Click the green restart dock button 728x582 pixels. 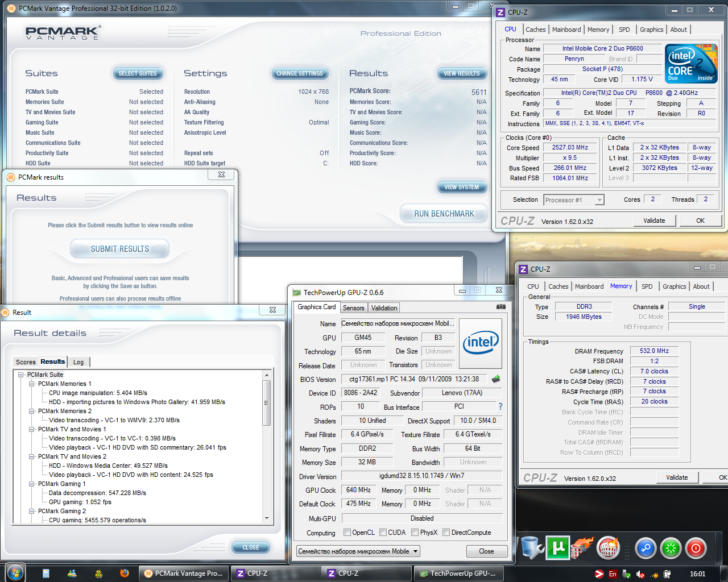[x=671, y=548]
